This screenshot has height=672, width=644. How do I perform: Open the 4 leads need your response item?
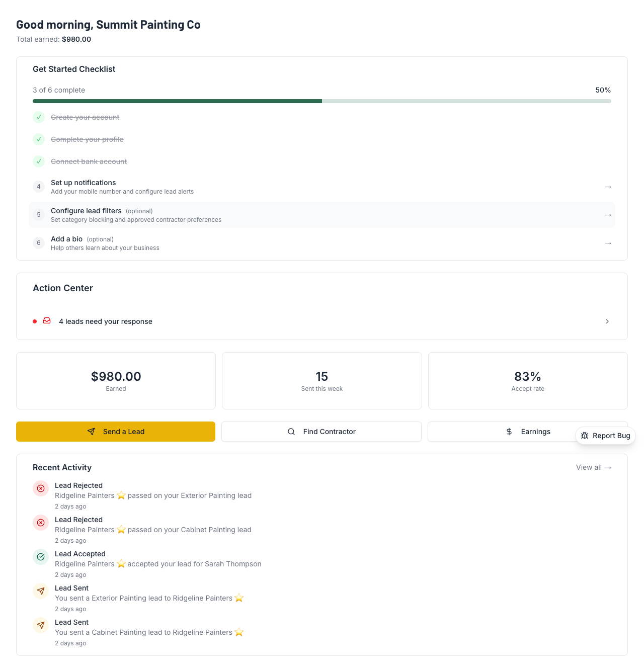[x=322, y=321]
